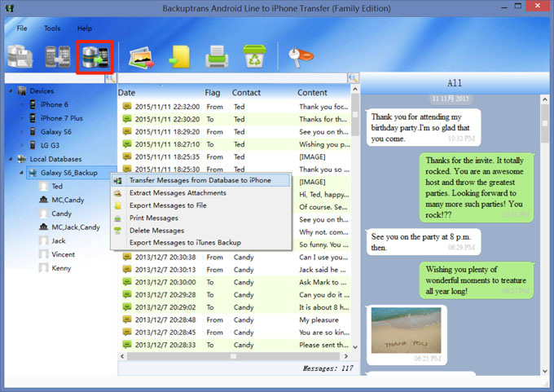Expand the LG G3 node arrow
554x392 pixels.
[21, 145]
